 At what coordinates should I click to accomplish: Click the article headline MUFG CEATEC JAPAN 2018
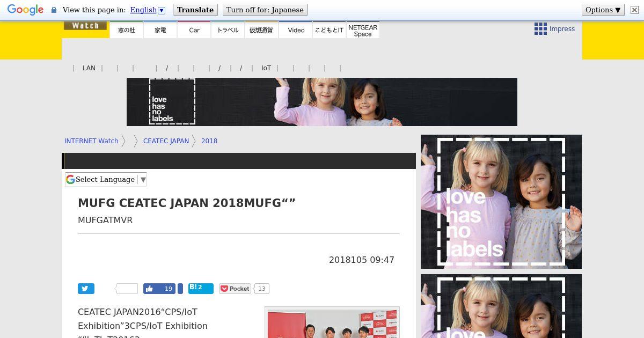(187, 203)
